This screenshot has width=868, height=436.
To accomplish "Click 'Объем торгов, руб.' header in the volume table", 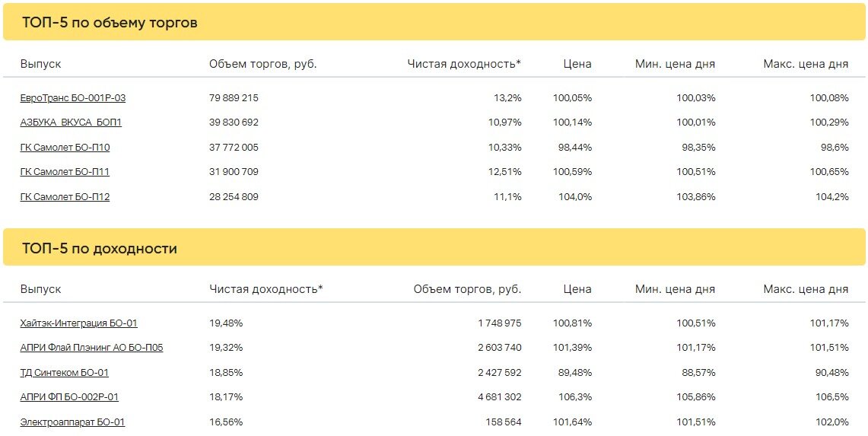I will tap(262, 64).
